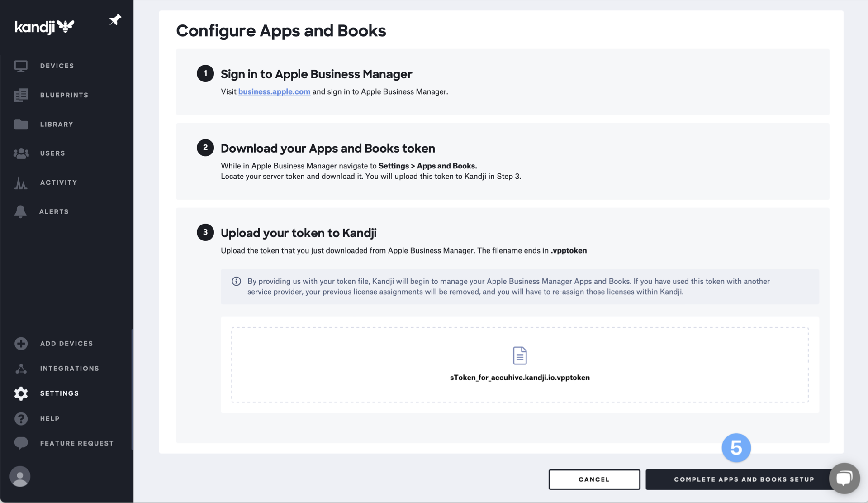This screenshot has width=868, height=503.
Task: Click the Cancel button
Action: pyautogui.click(x=594, y=479)
